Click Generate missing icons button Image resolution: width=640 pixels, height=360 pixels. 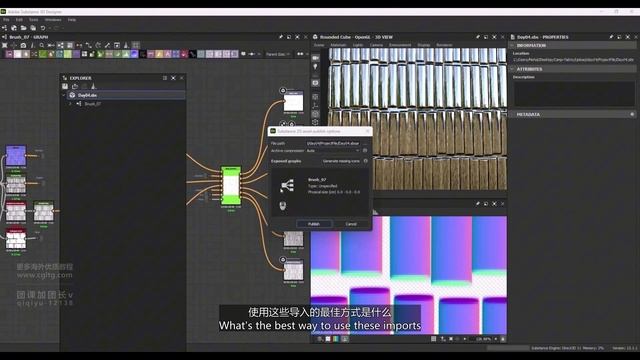[341, 161]
